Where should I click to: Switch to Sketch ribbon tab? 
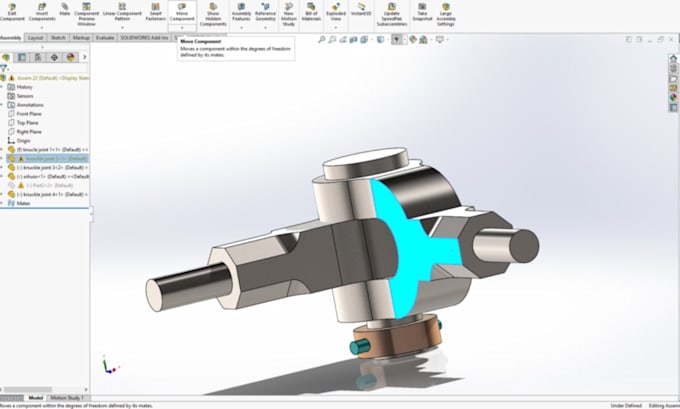click(x=58, y=38)
